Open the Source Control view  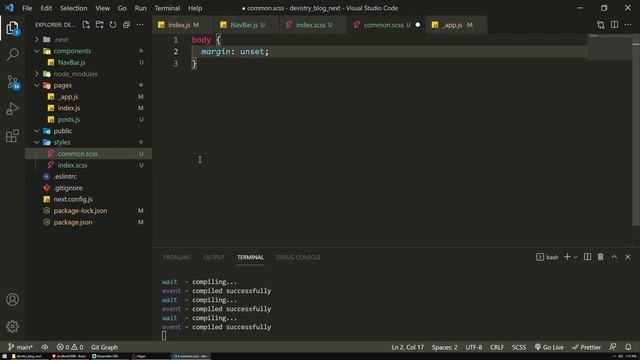pyautogui.click(x=12, y=82)
